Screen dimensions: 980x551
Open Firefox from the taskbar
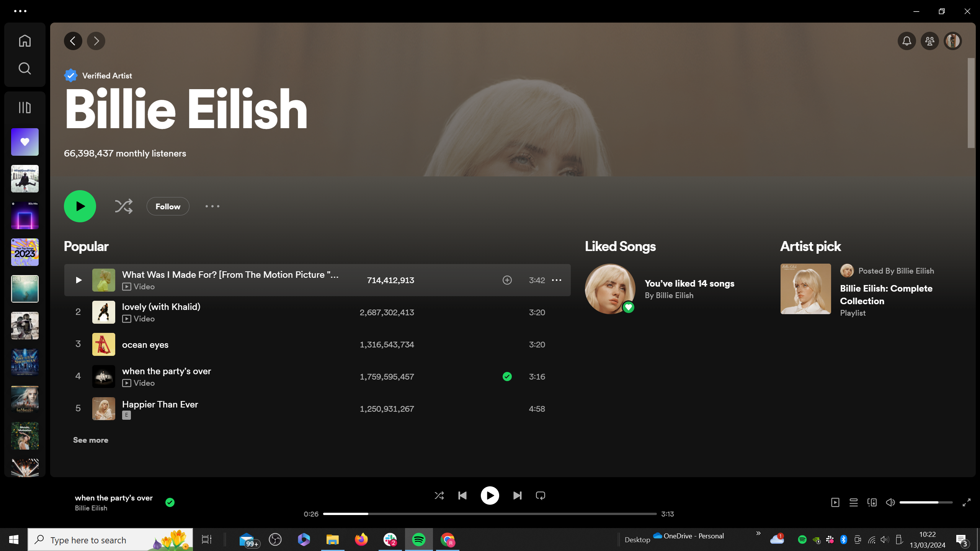pyautogui.click(x=361, y=540)
